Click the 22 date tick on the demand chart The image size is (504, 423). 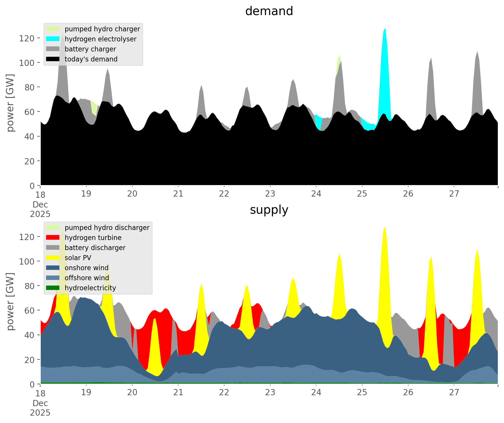224,194
